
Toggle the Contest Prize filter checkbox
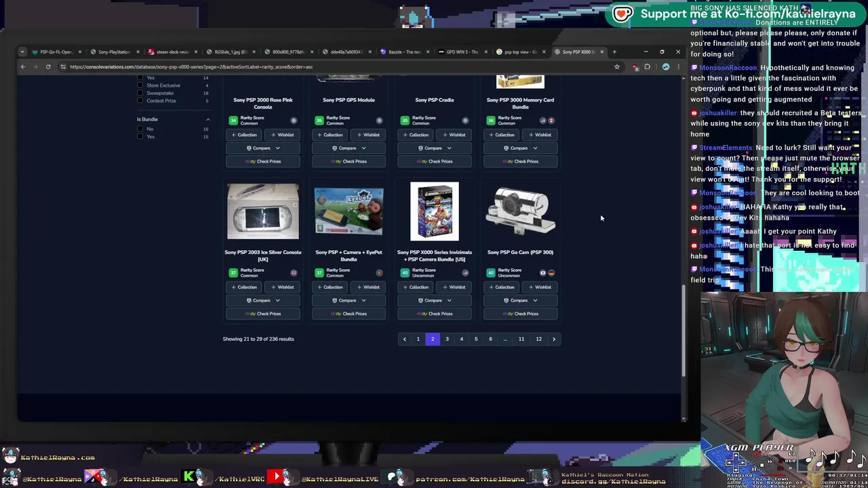(140, 101)
